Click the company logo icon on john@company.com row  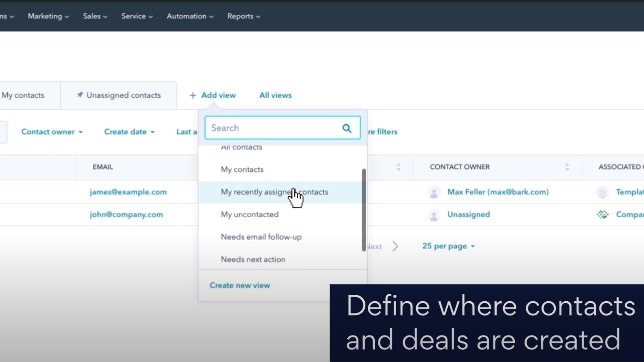point(603,214)
